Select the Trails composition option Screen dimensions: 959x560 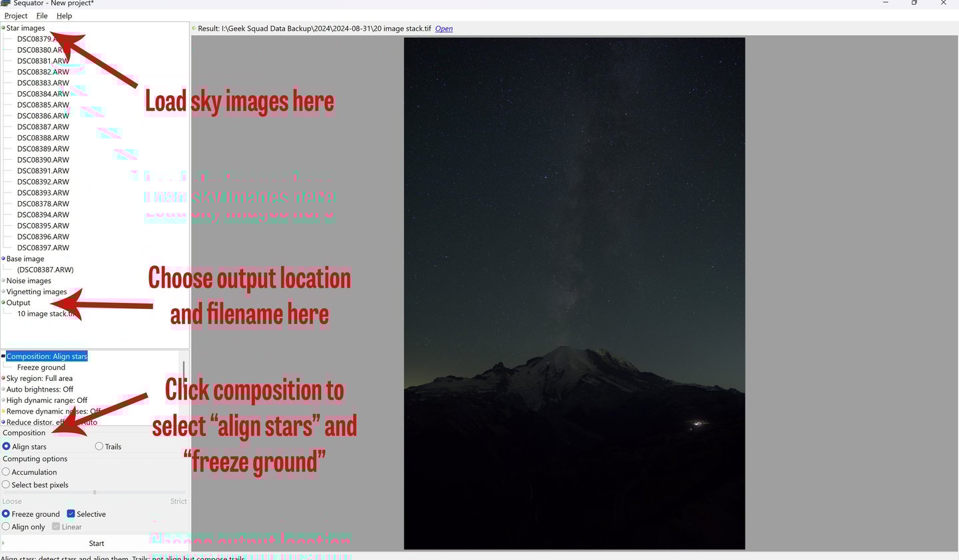[99, 446]
